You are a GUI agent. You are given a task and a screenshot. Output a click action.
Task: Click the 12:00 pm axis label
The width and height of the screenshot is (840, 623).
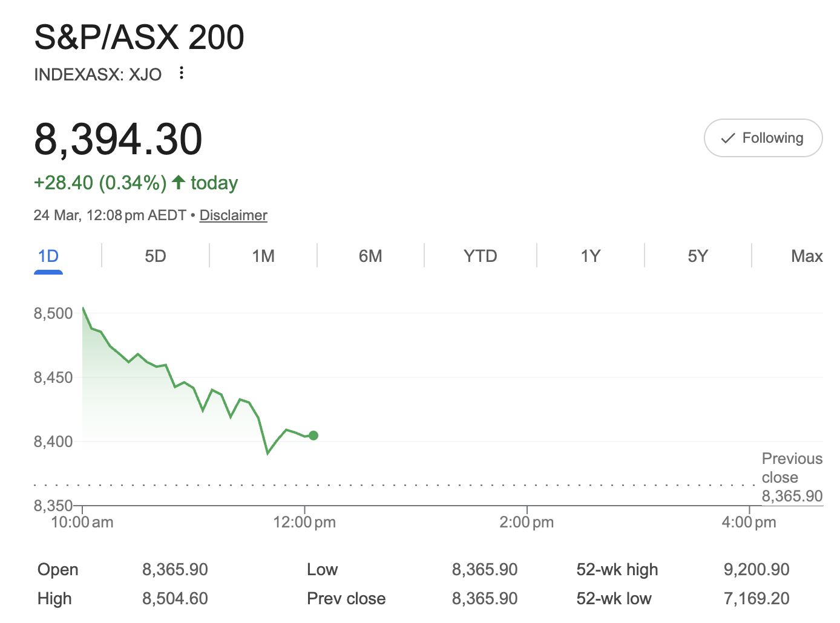[304, 523]
